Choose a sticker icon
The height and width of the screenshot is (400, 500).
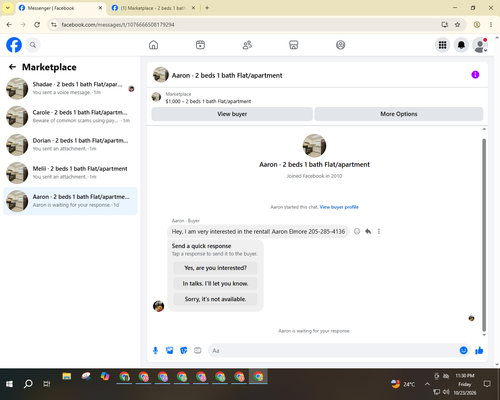click(184, 350)
